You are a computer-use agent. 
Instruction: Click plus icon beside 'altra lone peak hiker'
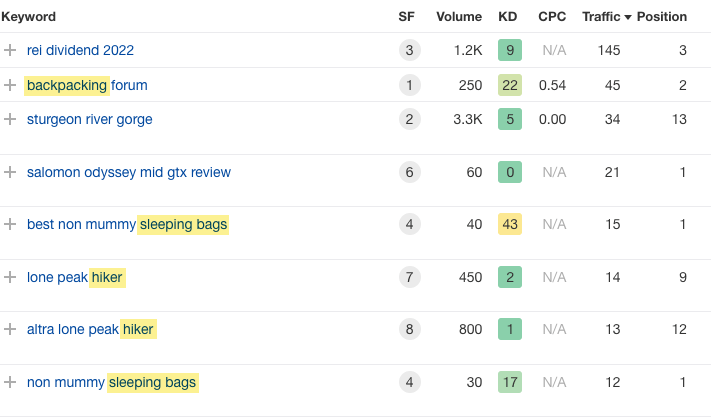[10, 329]
